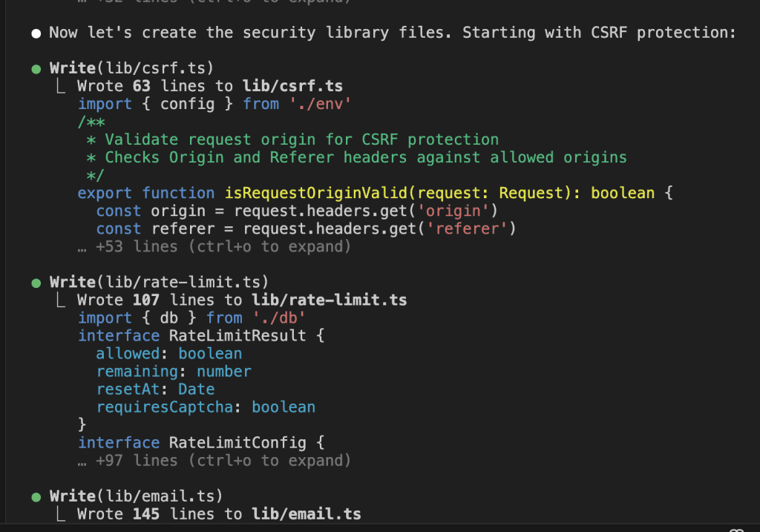Click the branch connector before "Wrote 63 lines"
Image resolution: width=760 pixels, height=532 pixels.
click(x=63, y=87)
